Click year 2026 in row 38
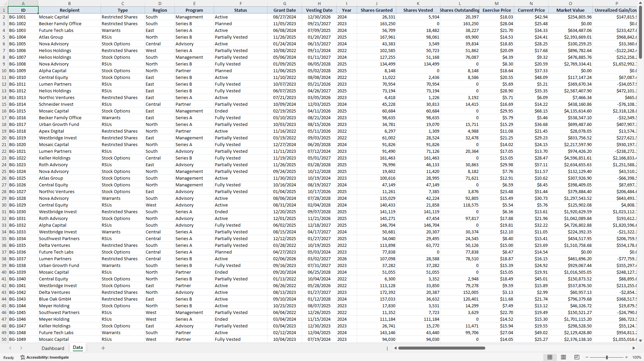 347,259
